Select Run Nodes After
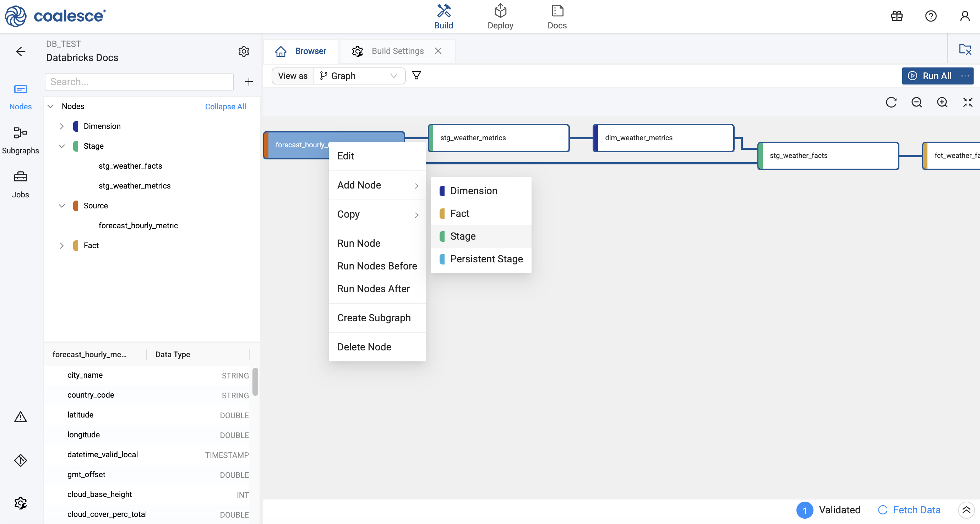The image size is (980, 524). click(x=377, y=289)
